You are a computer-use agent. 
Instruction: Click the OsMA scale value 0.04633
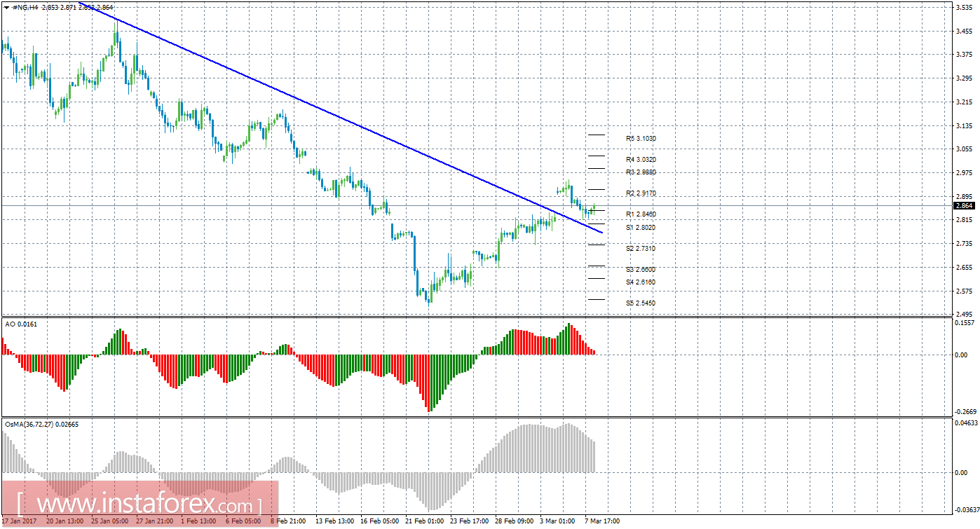coord(967,423)
